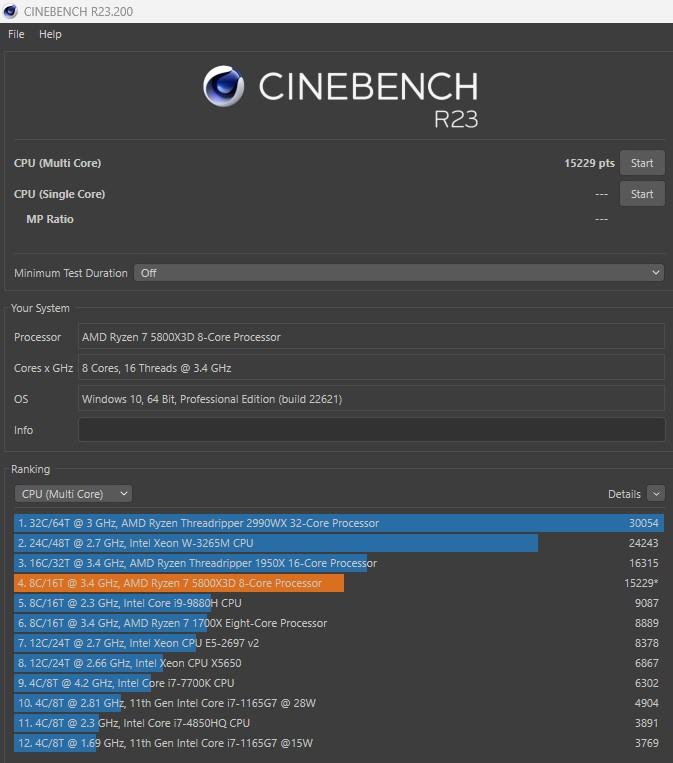The image size is (673, 763).
Task: Open the File menu
Action: tap(16, 34)
